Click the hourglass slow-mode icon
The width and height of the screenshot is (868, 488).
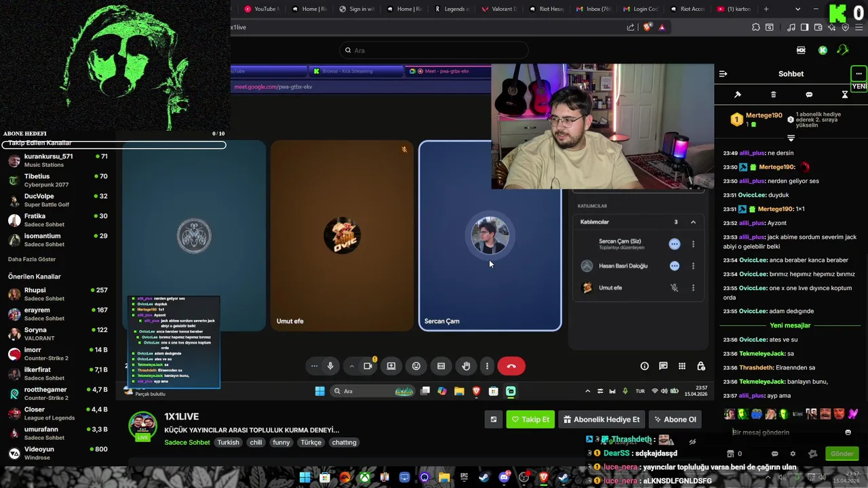click(x=845, y=95)
